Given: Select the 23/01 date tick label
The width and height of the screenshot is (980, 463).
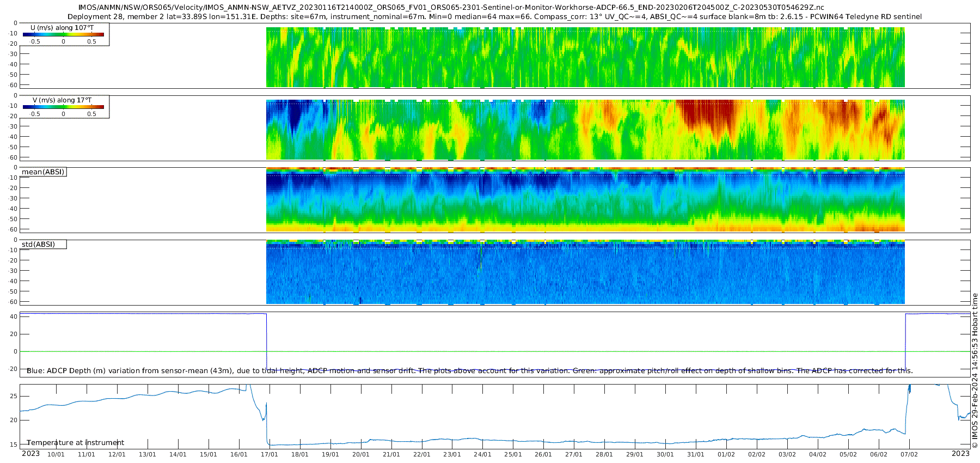Looking at the screenshot, I should tap(452, 455).
